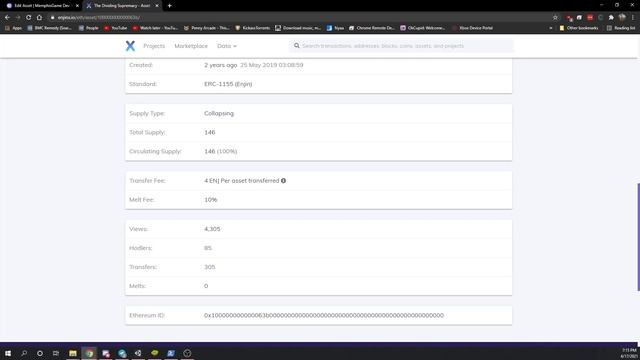Close the current asset browser tab

(x=157, y=6)
